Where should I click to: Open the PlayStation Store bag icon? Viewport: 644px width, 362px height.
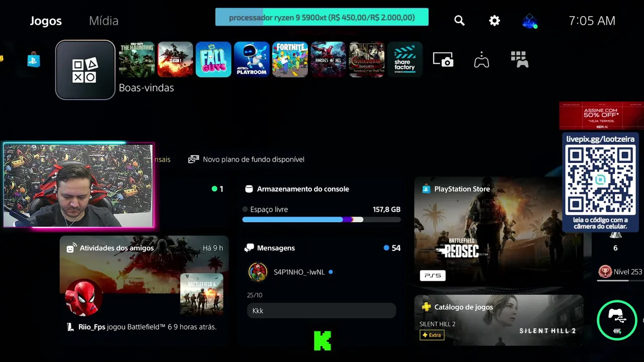pos(34,60)
